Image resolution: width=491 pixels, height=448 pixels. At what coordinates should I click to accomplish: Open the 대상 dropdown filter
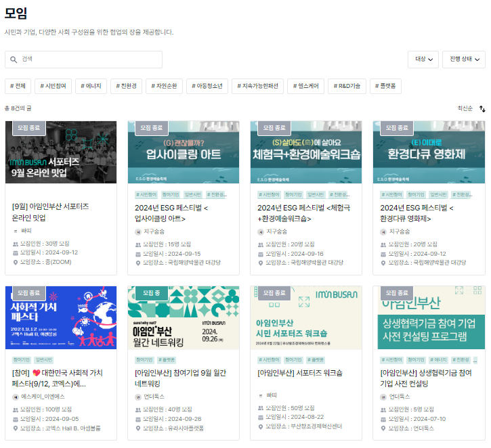pos(423,60)
